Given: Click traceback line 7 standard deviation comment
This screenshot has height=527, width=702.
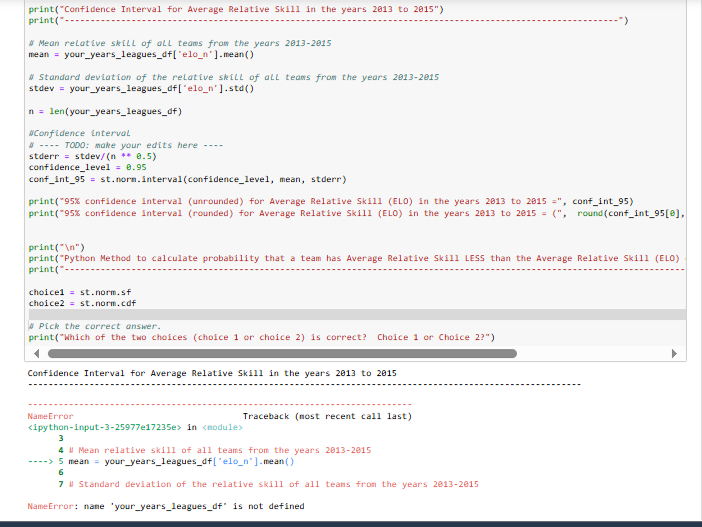Looking at the screenshot, I should [x=269, y=484].
